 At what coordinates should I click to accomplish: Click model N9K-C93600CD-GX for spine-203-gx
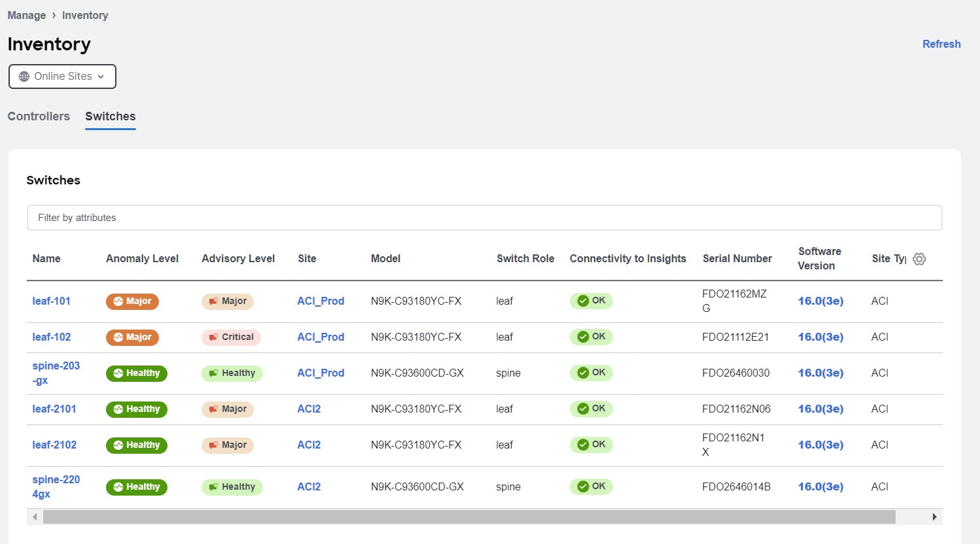pyautogui.click(x=417, y=373)
